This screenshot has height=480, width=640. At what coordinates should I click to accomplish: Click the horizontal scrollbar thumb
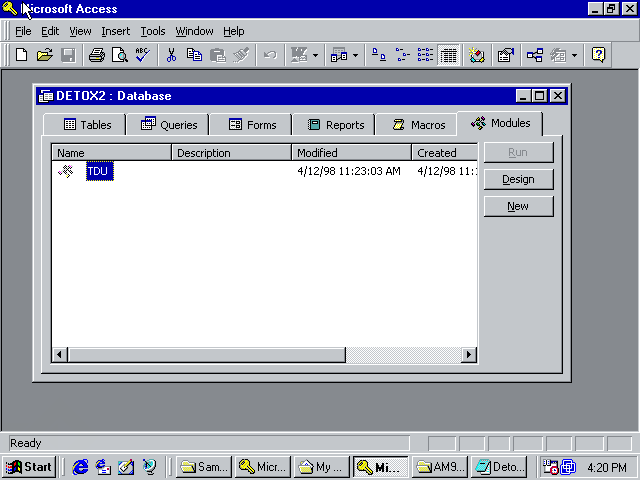click(x=207, y=355)
